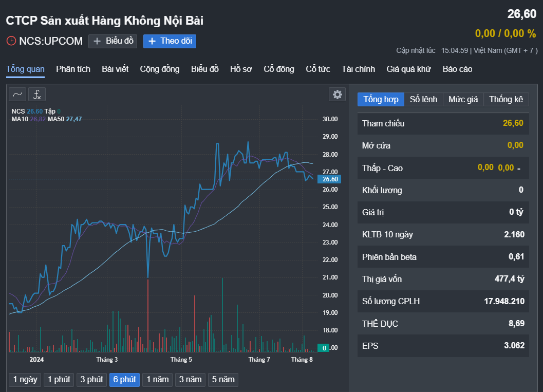
Task: Click the green volume 0 axis label
Action: pyautogui.click(x=324, y=348)
